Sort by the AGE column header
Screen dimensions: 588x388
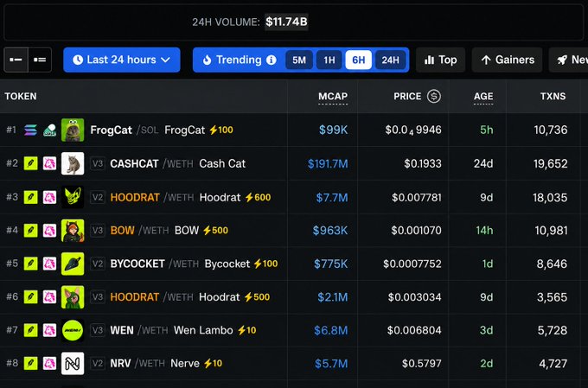point(483,96)
